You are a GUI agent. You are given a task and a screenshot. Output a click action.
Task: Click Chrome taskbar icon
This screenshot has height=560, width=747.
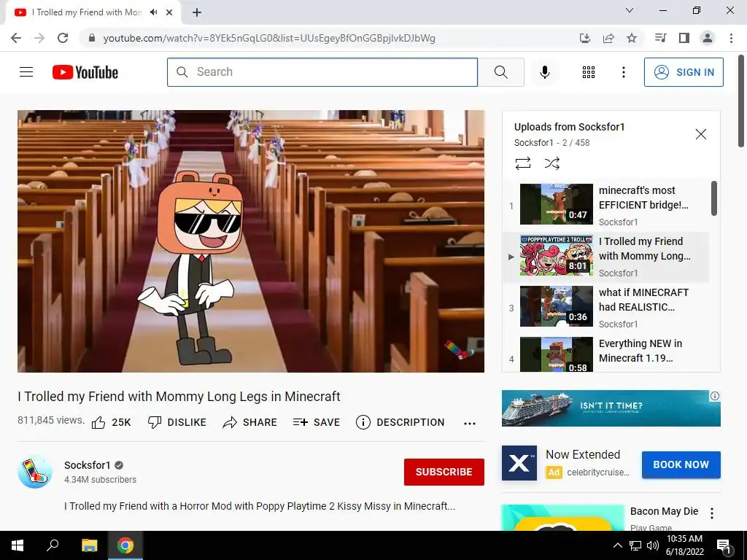click(x=125, y=545)
